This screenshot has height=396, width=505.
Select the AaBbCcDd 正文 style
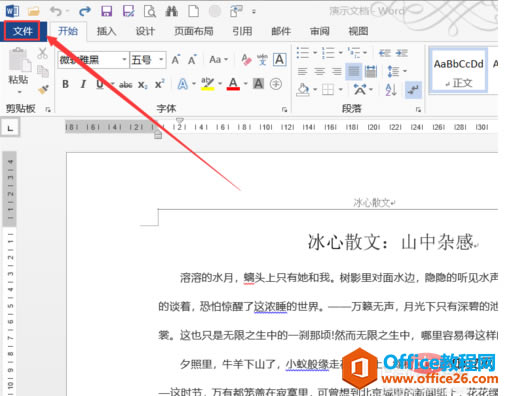pos(459,70)
